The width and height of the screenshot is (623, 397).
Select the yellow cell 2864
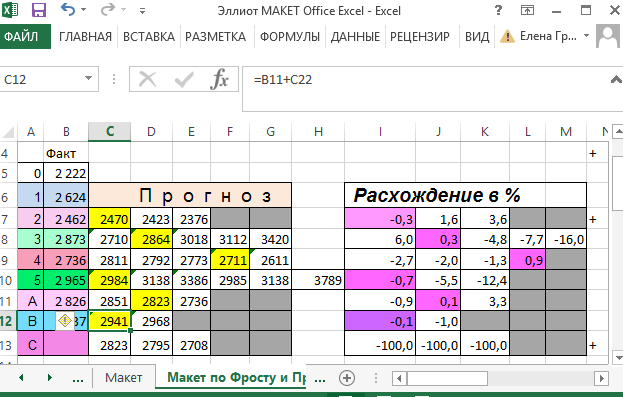pos(152,240)
